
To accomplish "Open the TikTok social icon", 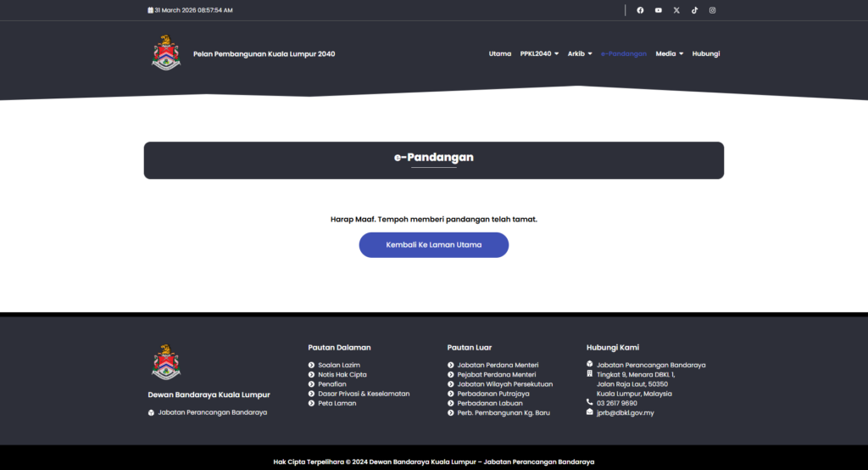I will (694, 10).
